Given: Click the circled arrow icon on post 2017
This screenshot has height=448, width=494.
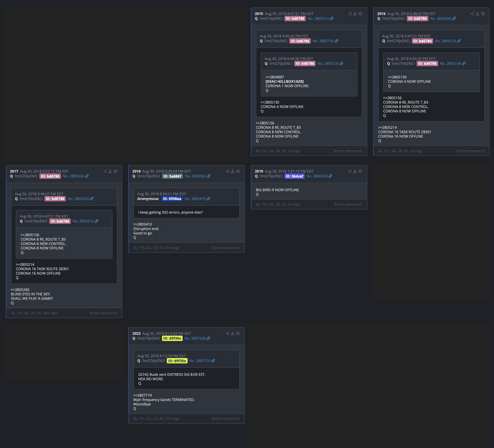Looking at the screenshot, I should click(115, 171).
